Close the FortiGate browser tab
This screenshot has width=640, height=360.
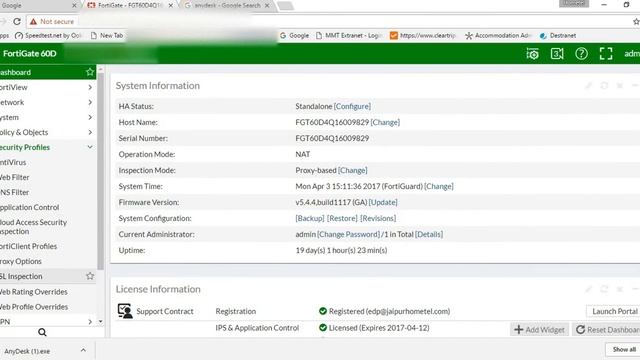point(171,5)
